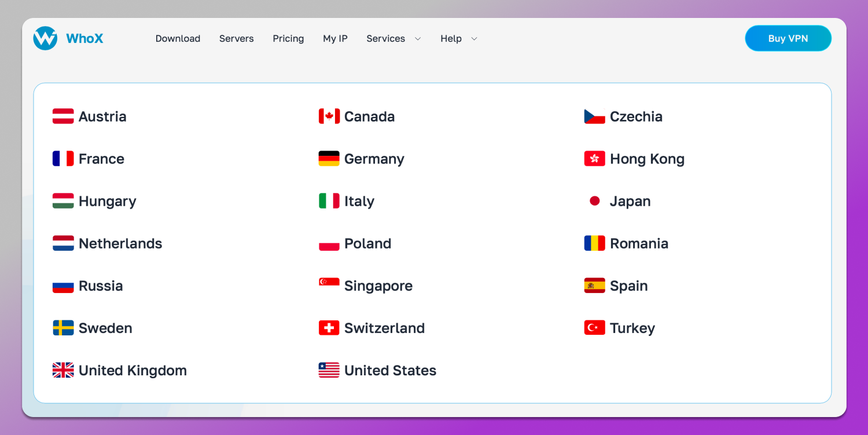Open the Pricing page
Screen dimensions: 868x435
288,38
